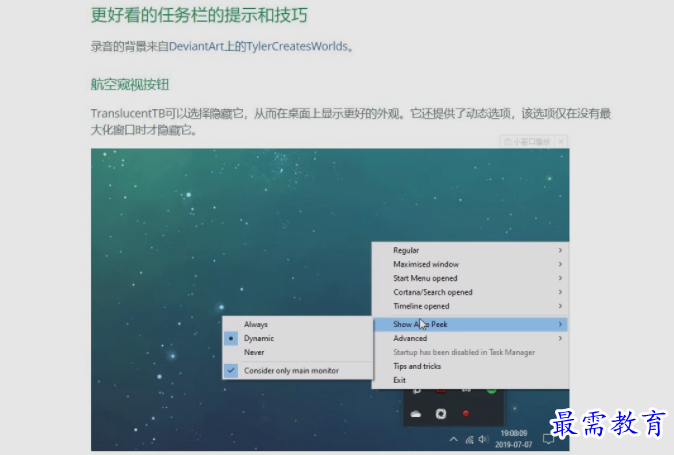The image size is (674, 455).
Task: Expand the Maximised window submenu arrow
Action: point(560,264)
